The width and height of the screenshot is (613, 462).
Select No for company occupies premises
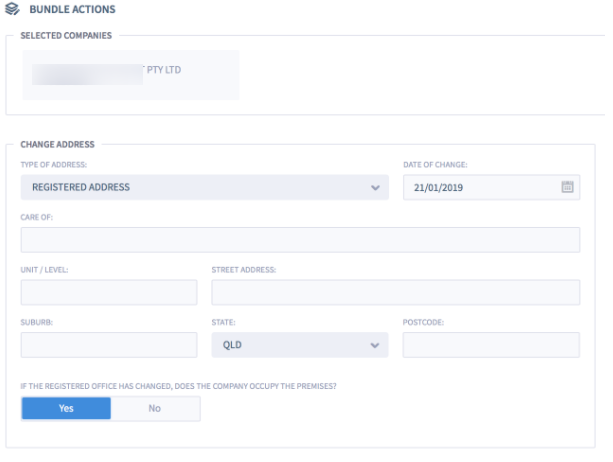coord(155,408)
